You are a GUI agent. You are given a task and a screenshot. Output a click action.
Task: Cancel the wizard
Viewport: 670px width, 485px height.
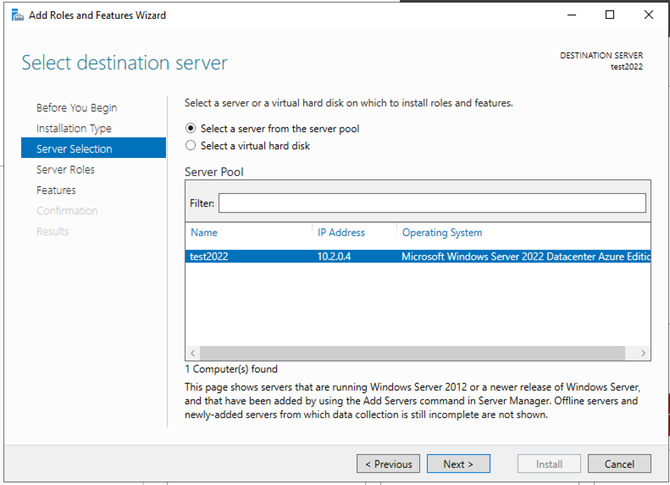coord(619,464)
